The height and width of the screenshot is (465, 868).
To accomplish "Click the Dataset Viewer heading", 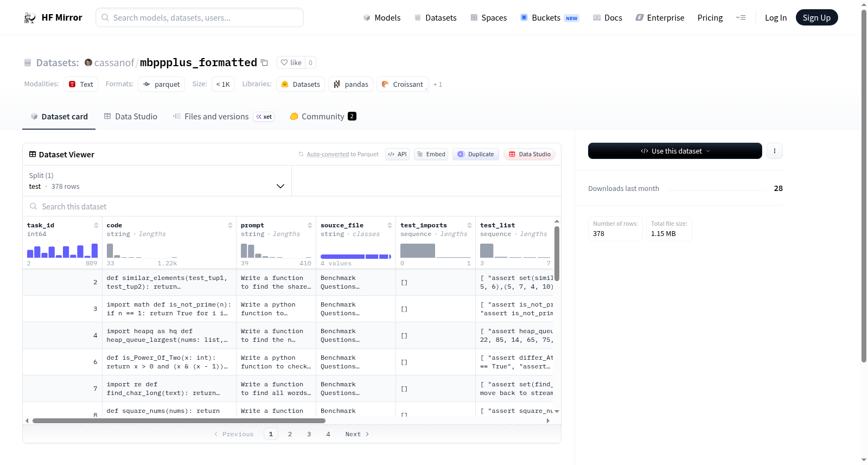I will 66,155.
